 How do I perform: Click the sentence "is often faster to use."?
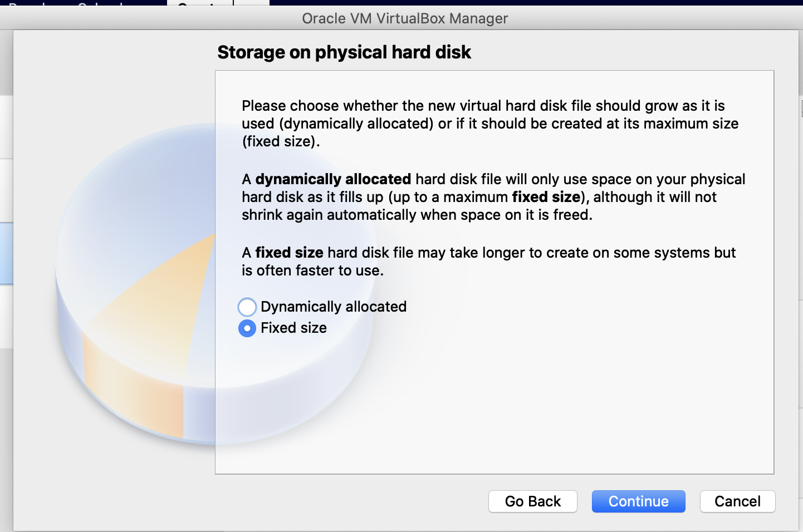tap(312, 270)
